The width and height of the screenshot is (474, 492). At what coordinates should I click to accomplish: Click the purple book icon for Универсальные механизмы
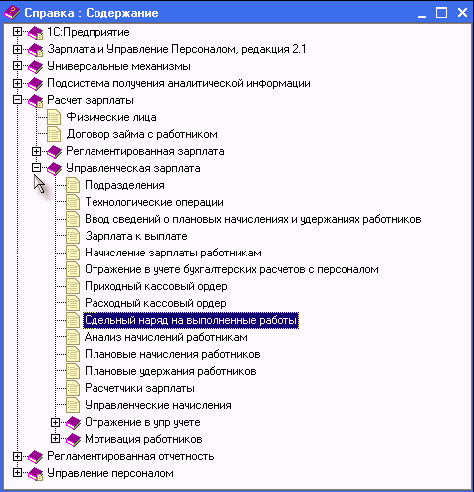[x=35, y=67]
